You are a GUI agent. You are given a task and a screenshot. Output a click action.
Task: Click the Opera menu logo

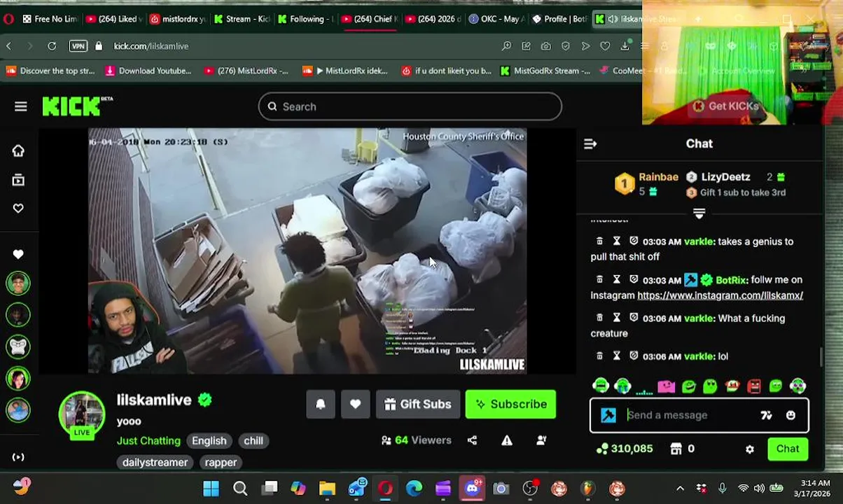pyautogui.click(x=8, y=19)
